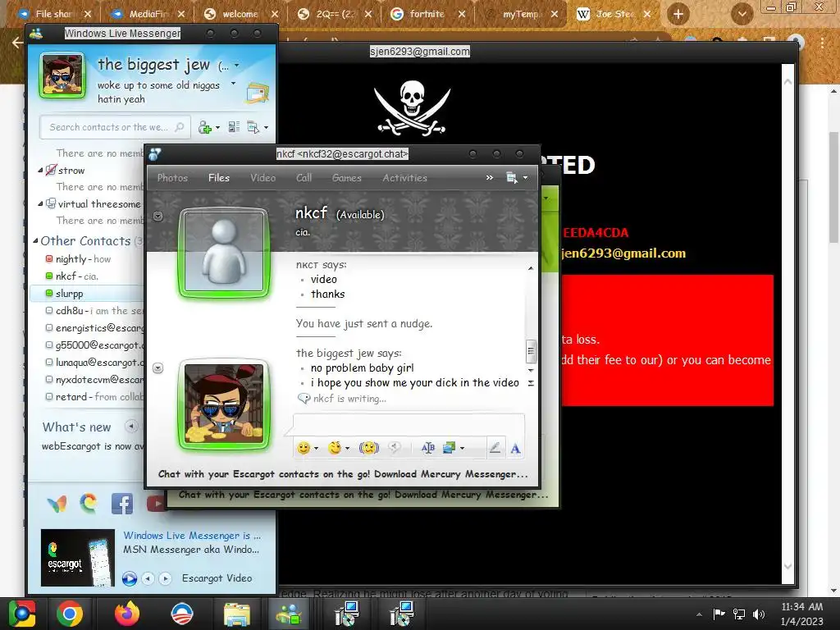The image size is (840, 630).
Task: Click the network icon in system tray
Action: [739, 614]
